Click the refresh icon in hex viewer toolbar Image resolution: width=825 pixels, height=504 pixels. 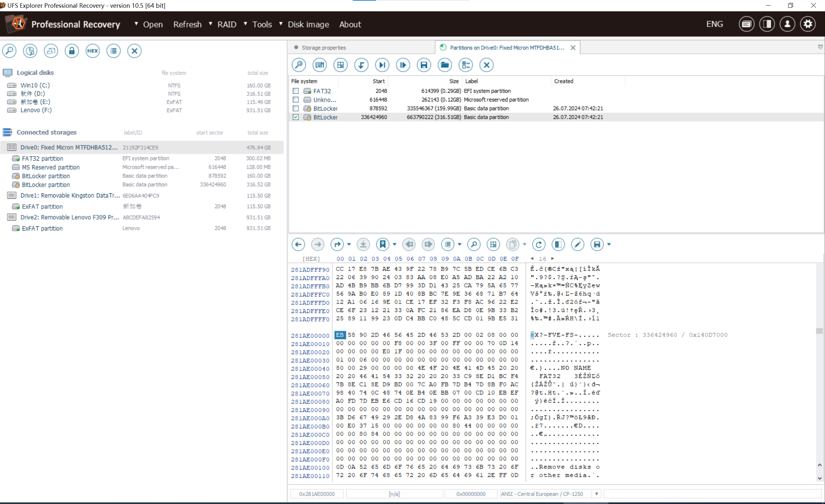click(538, 244)
